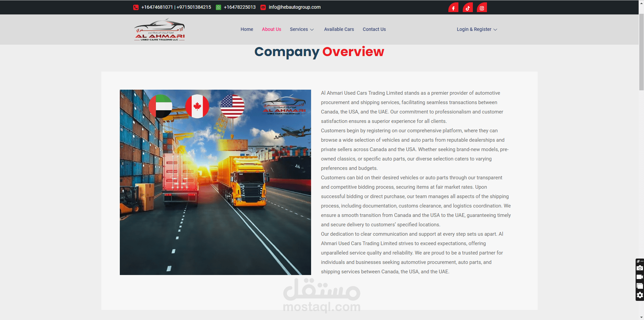Click the scrollbar down arrow
Image resolution: width=644 pixels, height=320 pixels.
pos(641,317)
